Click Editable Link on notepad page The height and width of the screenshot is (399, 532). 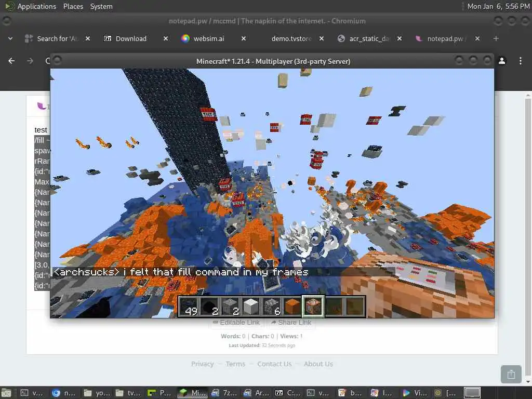pos(236,322)
